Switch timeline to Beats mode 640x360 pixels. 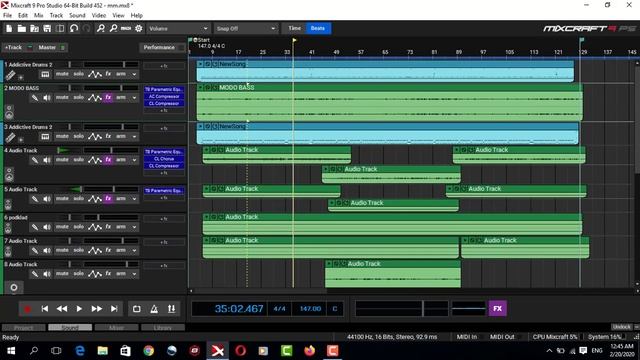[x=318, y=28]
